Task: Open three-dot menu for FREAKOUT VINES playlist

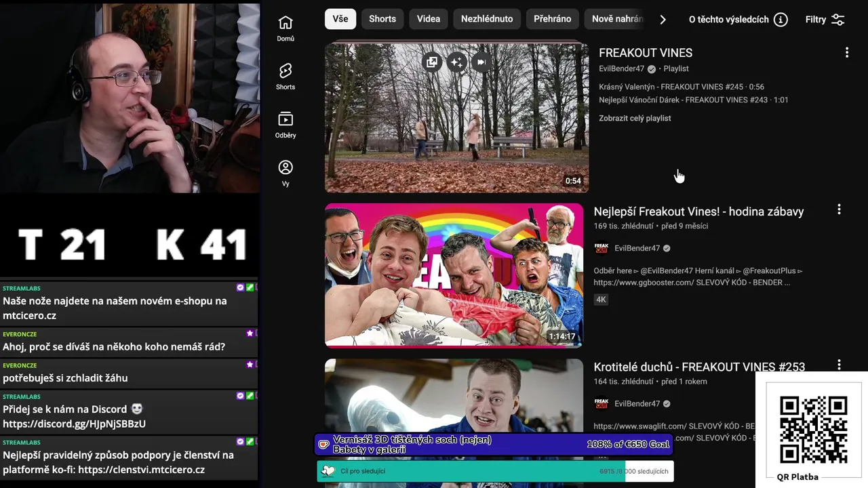Action: (846, 52)
